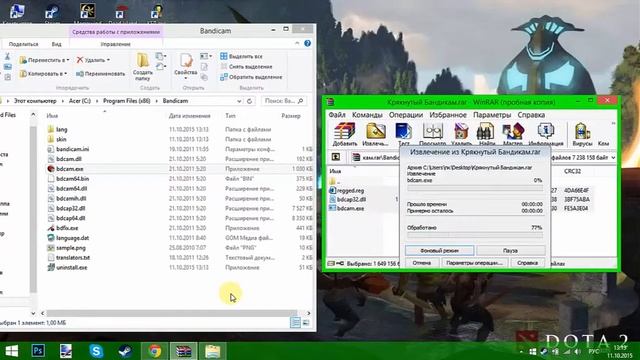Refresh the Bandicam folder address bar
Image resolution: width=640 pixels, height=360 pixels.
point(249,101)
